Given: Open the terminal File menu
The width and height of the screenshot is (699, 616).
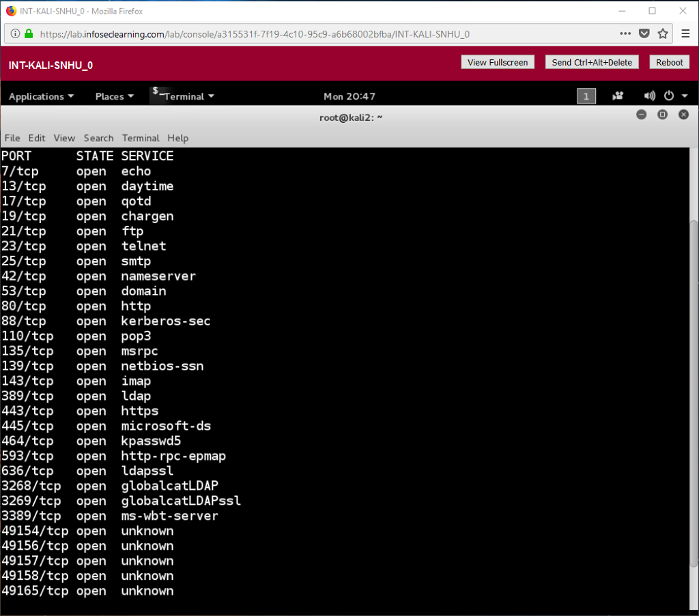Looking at the screenshot, I should [12, 138].
